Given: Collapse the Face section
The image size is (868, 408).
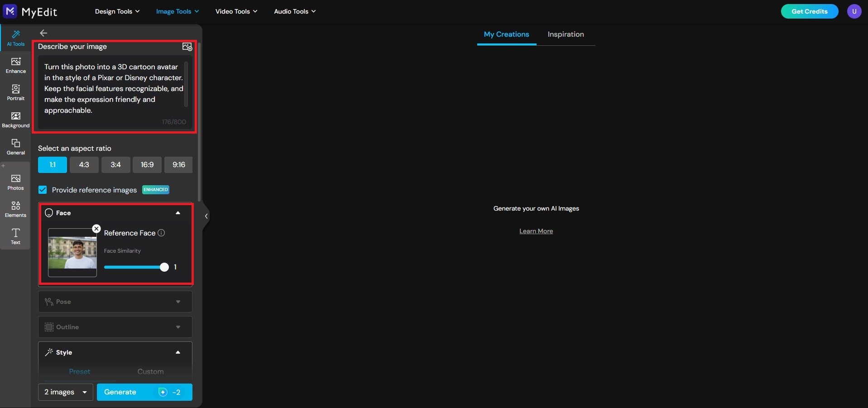Looking at the screenshot, I should point(178,213).
